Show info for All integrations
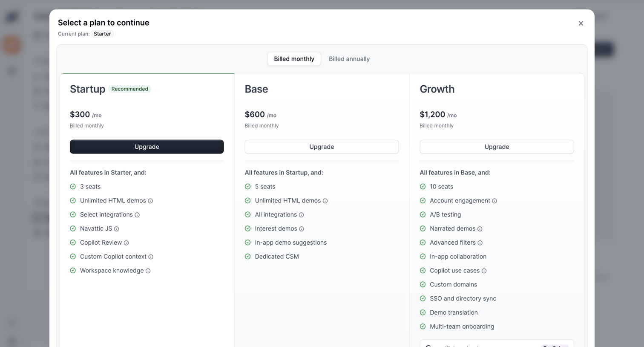This screenshot has height=347, width=644. tap(301, 215)
